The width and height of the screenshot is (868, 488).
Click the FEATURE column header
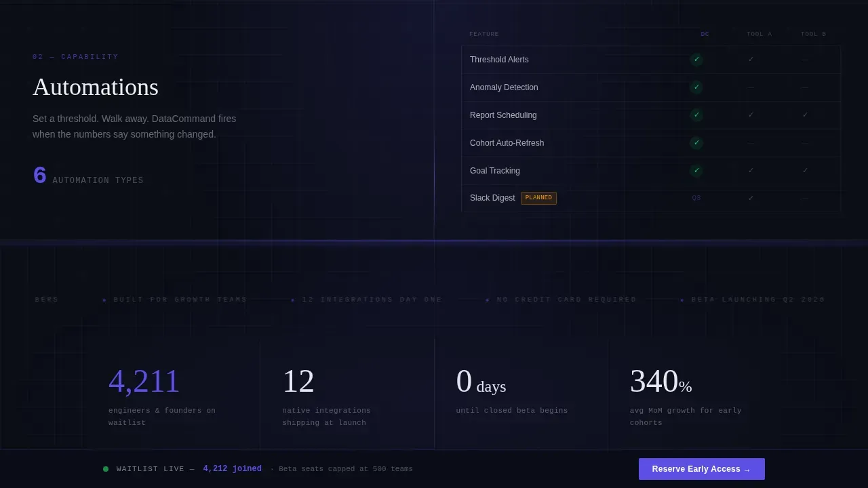tap(484, 35)
